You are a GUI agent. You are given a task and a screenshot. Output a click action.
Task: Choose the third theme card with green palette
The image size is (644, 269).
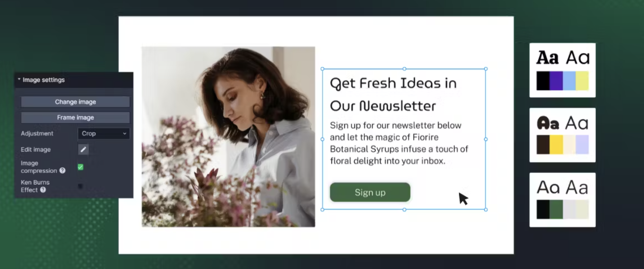coord(563,200)
